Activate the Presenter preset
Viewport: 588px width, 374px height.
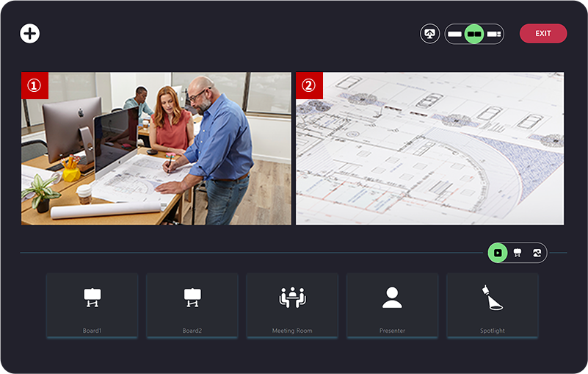[x=392, y=306]
